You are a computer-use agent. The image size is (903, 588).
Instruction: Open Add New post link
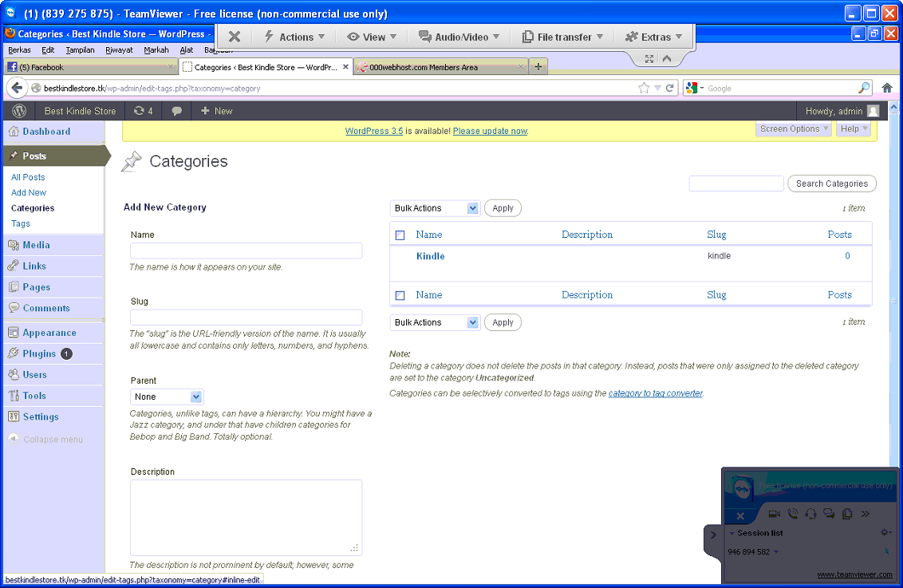(x=28, y=192)
